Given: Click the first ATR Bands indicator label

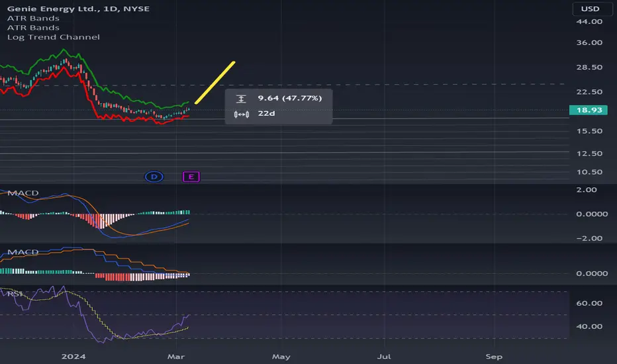Looking at the screenshot, I should click(34, 18).
